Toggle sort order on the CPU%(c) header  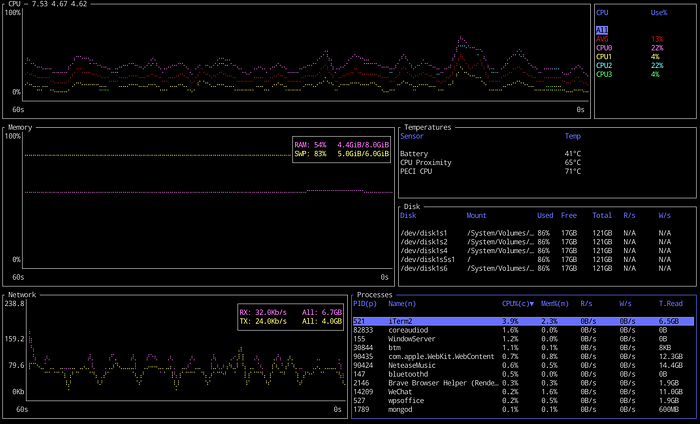click(518, 304)
